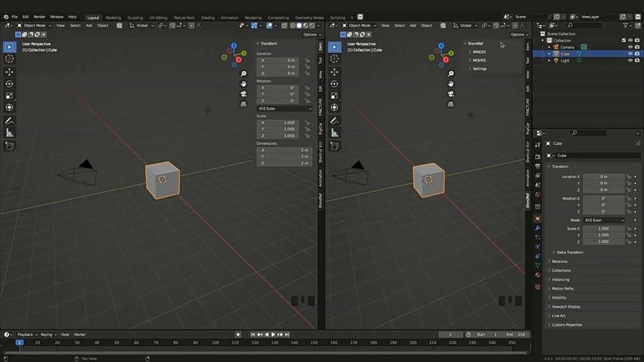Jump to the end frame
This screenshot has width=644, height=362.
point(287,334)
